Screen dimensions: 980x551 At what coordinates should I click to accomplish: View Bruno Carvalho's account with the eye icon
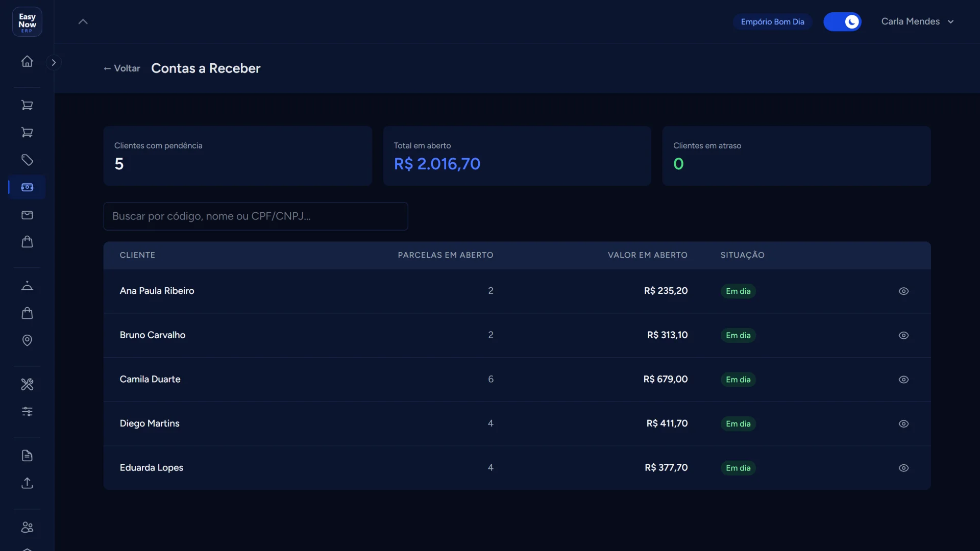click(x=903, y=335)
